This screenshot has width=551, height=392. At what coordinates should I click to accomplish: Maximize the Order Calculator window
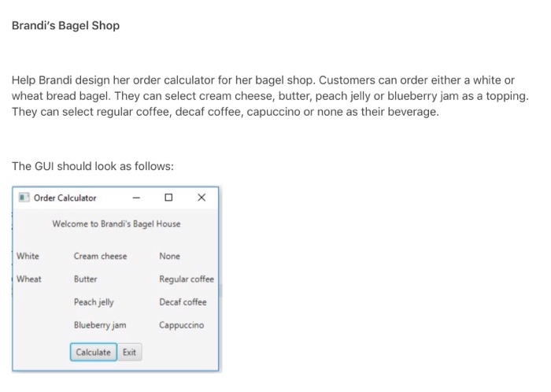tap(168, 198)
